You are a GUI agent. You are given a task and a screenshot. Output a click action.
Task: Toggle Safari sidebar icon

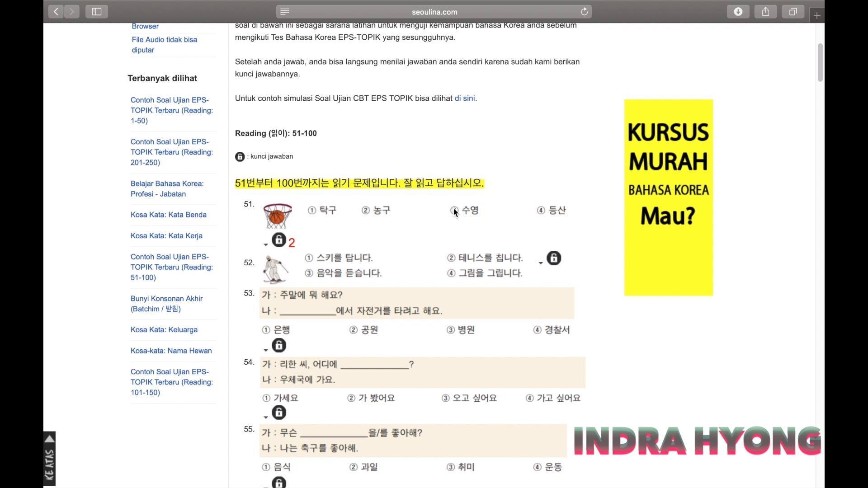[x=97, y=12]
